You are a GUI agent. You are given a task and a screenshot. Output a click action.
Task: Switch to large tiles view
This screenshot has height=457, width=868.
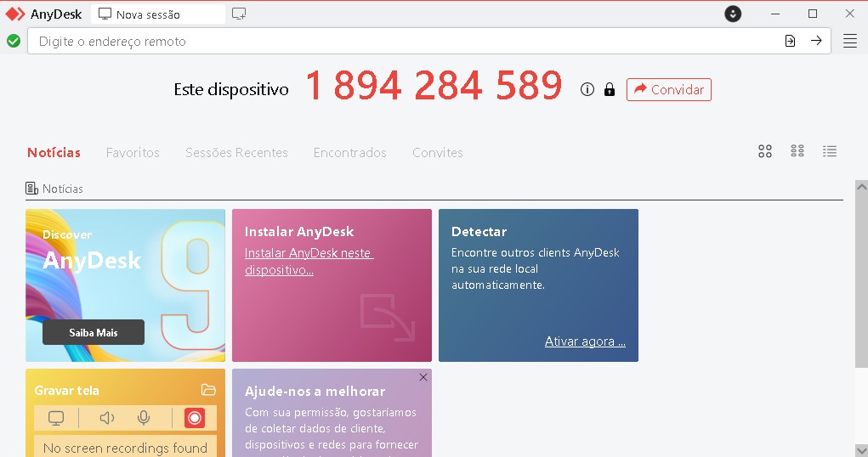pos(765,151)
